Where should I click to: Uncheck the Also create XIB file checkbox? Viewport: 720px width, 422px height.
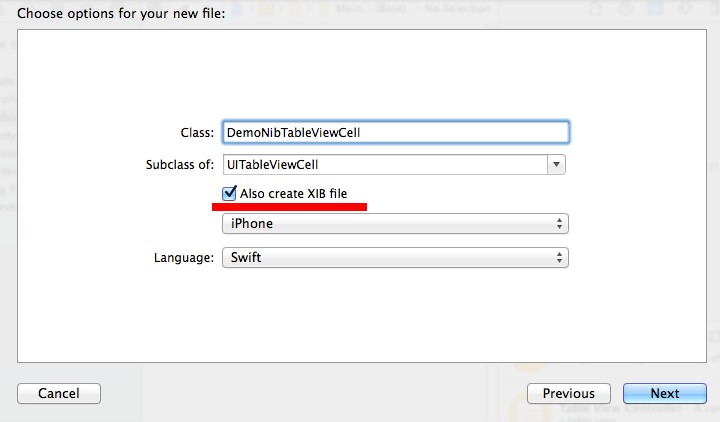pos(229,193)
